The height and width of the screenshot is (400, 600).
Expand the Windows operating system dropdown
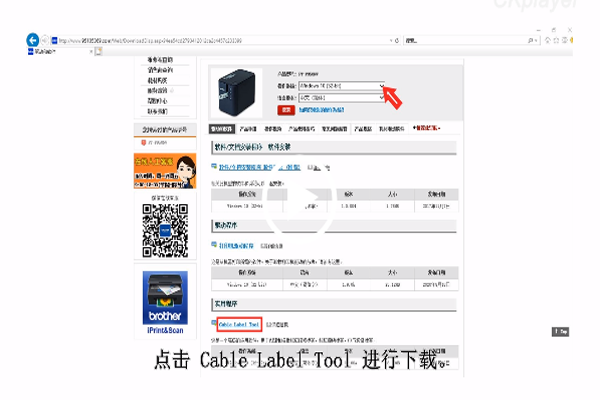click(381, 87)
